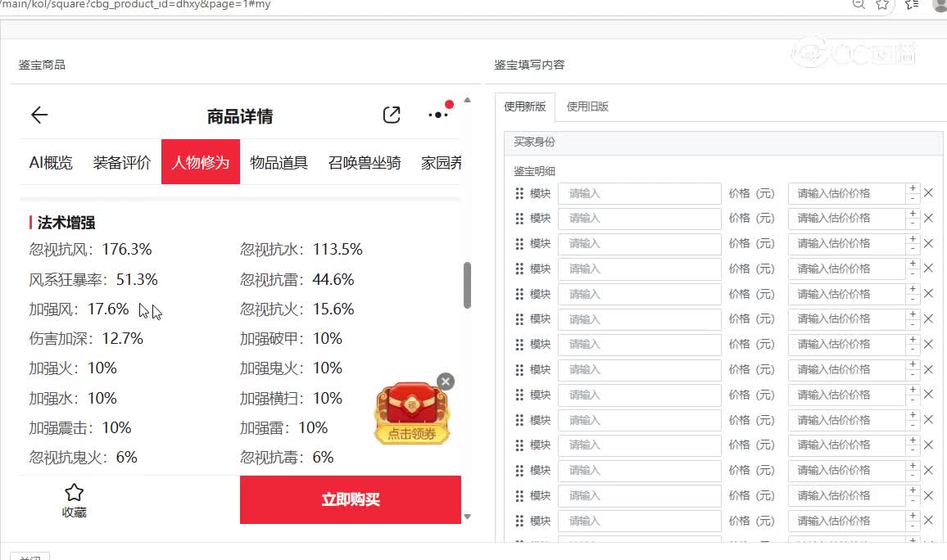Tap the 收藏 star icon
The image size is (947, 560).
point(74,492)
